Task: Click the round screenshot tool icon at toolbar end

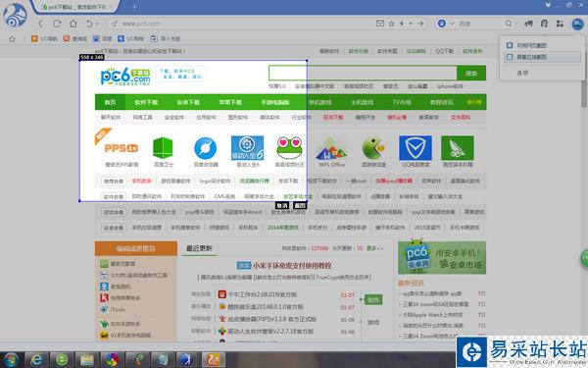Action: click(x=577, y=24)
